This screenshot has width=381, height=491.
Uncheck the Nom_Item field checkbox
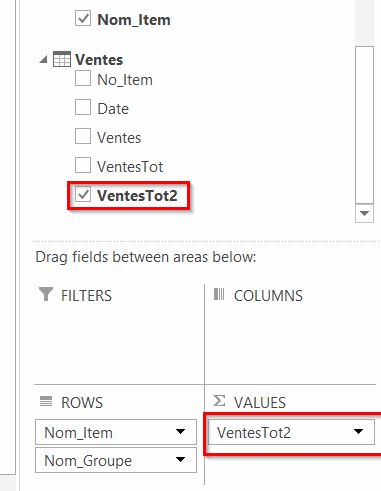point(83,18)
